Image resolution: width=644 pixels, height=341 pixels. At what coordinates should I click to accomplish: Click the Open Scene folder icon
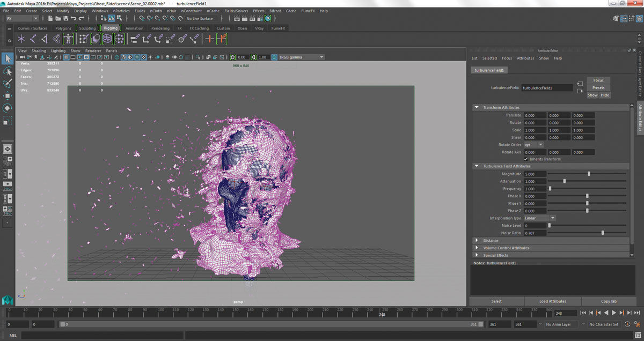pyautogui.click(x=58, y=18)
